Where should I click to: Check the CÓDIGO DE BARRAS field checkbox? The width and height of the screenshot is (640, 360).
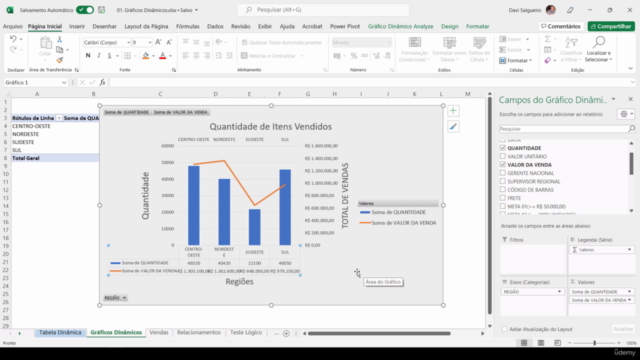click(503, 190)
